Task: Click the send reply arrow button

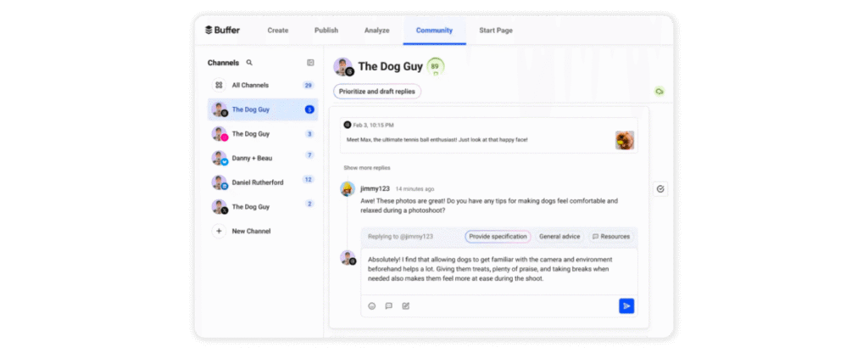Action: click(x=626, y=305)
